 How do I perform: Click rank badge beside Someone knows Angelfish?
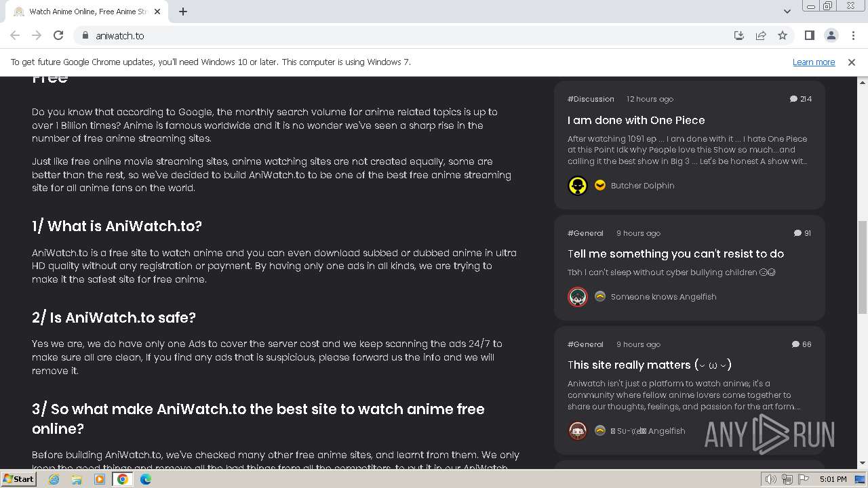point(600,296)
